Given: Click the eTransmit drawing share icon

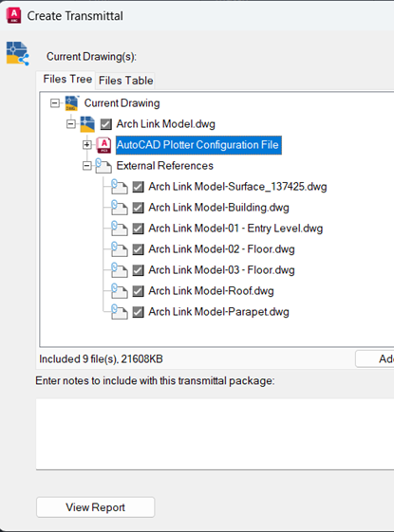Looking at the screenshot, I should [18, 53].
